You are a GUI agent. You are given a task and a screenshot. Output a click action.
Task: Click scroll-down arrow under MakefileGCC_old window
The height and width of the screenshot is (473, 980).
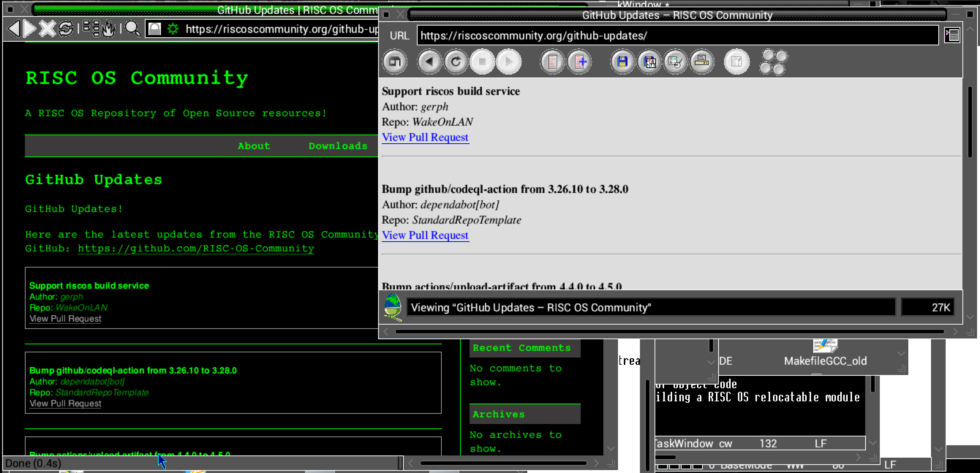901,354
